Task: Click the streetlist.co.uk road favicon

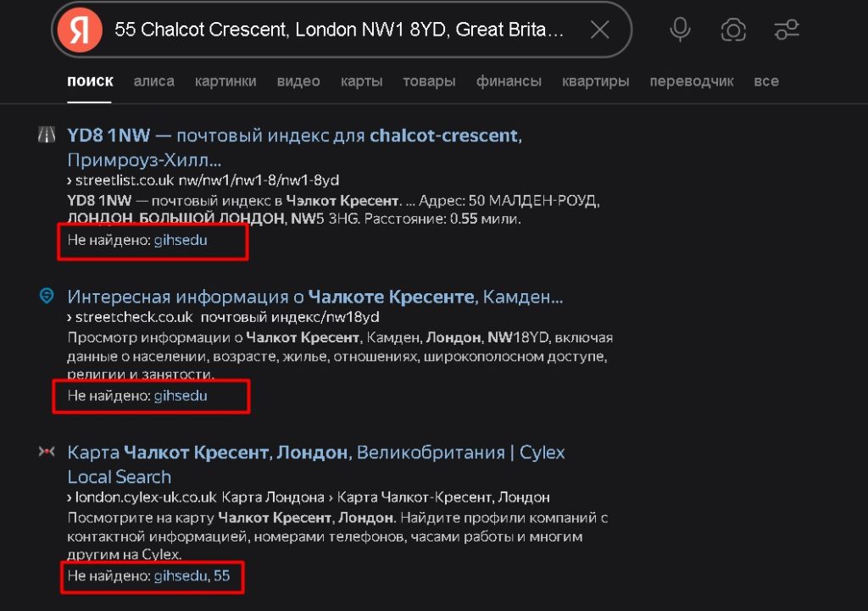Action: point(47,135)
